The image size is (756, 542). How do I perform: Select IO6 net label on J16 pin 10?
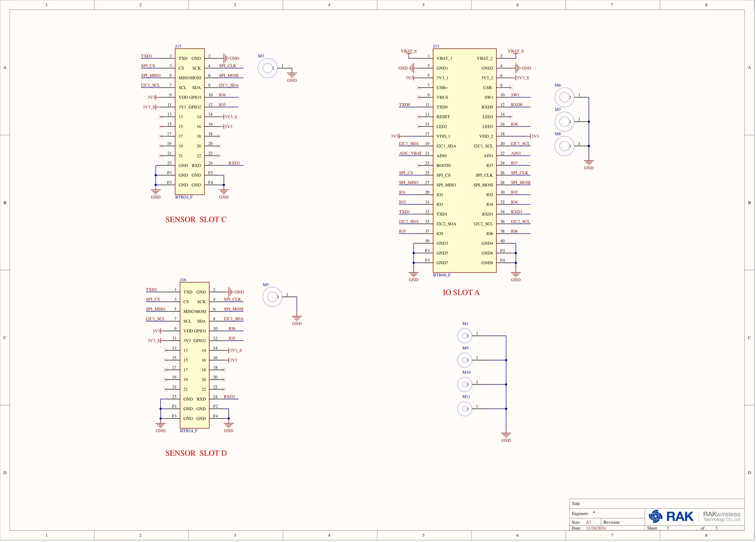click(x=232, y=329)
